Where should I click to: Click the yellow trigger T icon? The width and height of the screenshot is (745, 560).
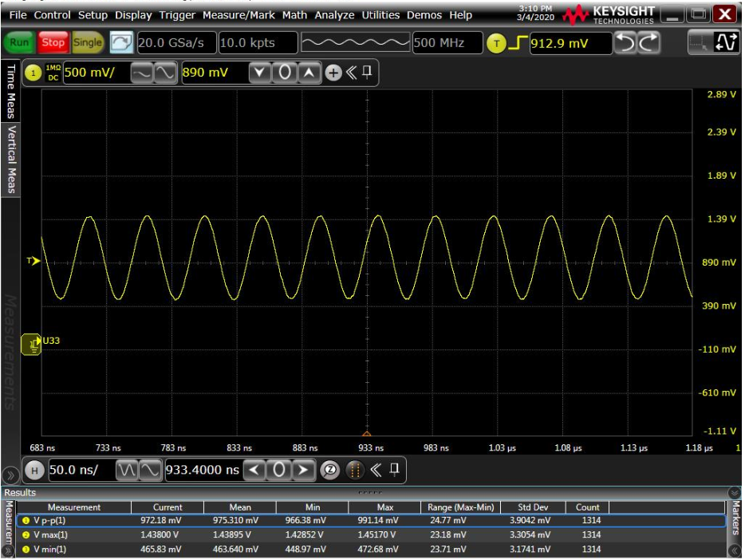496,44
